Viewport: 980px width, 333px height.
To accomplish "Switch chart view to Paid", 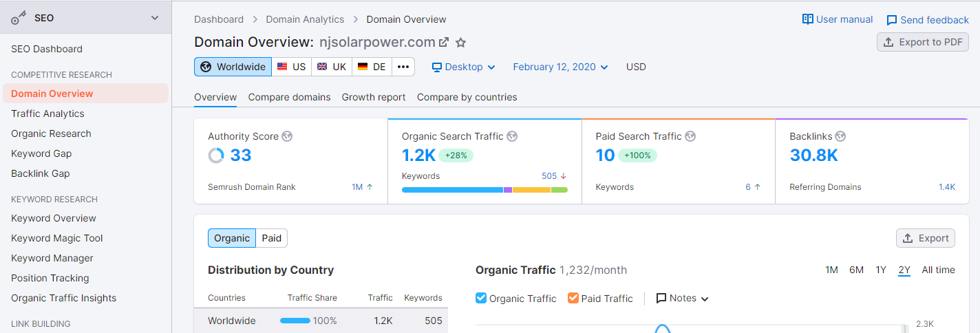I will tap(272, 238).
